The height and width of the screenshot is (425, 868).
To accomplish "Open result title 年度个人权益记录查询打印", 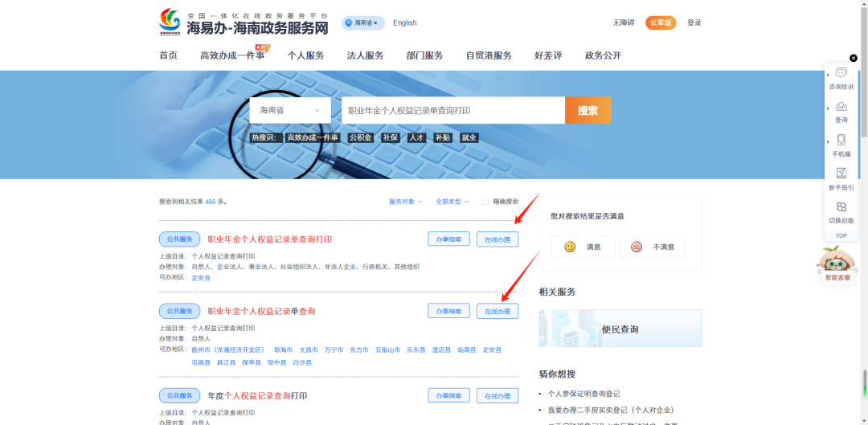I will click(257, 395).
